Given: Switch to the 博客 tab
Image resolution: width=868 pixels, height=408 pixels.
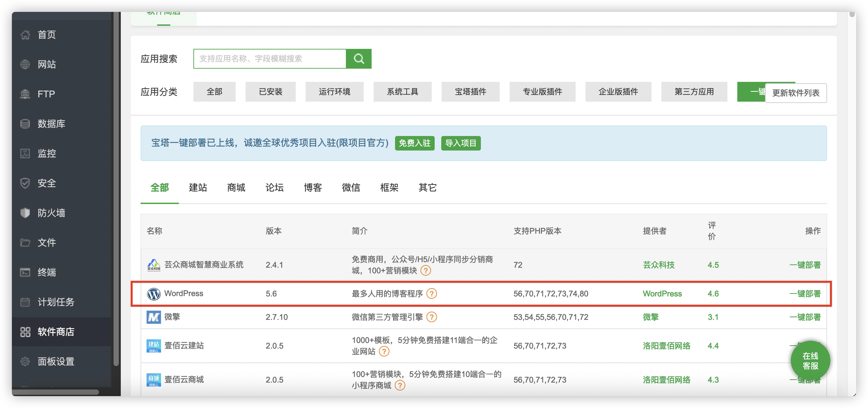Looking at the screenshot, I should [313, 187].
